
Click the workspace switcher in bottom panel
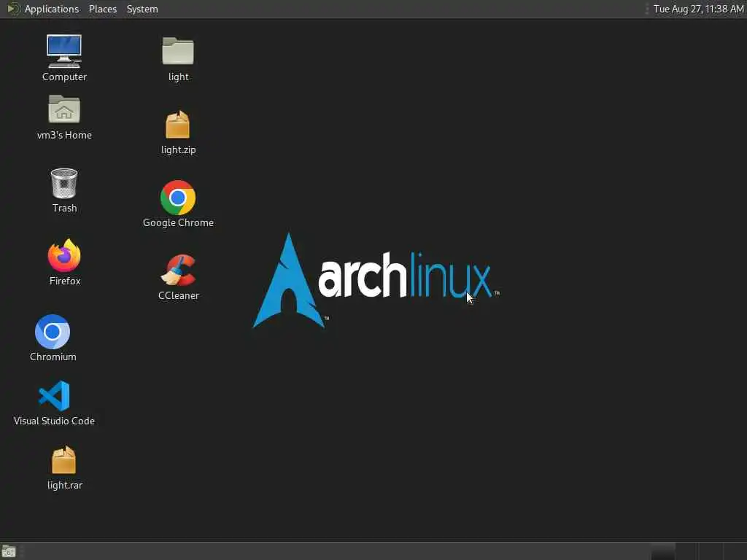(698, 551)
